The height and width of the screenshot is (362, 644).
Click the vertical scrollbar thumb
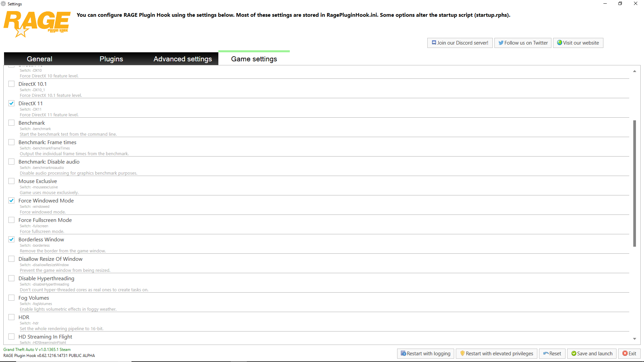point(634,183)
